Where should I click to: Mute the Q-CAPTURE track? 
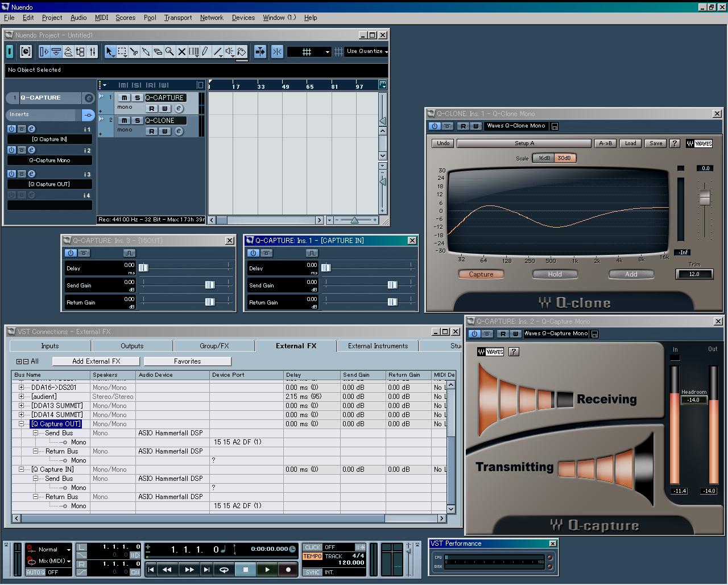click(124, 98)
